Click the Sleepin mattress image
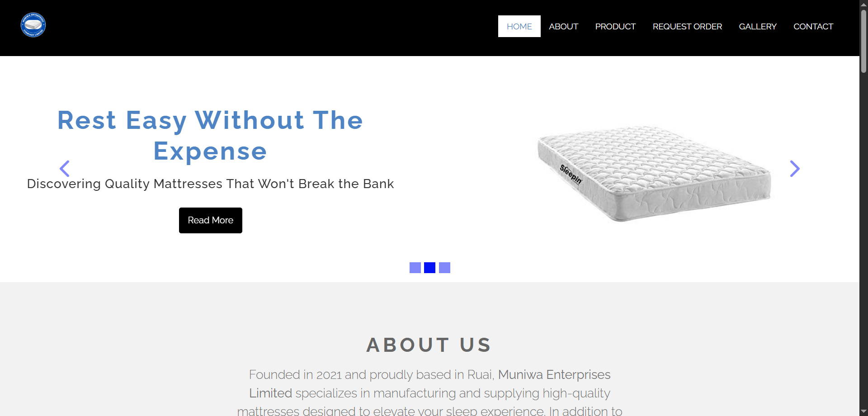The width and height of the screenshot is (868, 416). click(x=653, y=172)
